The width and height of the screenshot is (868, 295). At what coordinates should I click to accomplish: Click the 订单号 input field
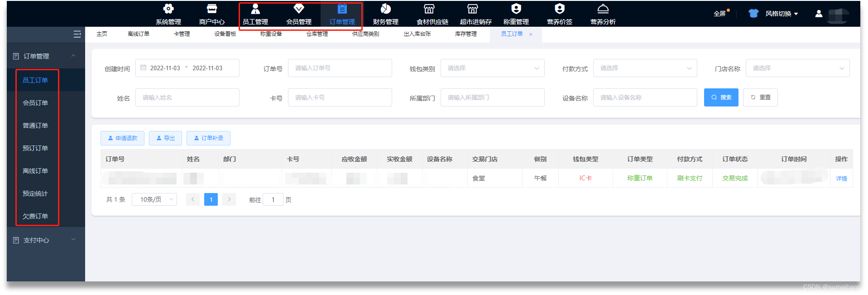(340, 68)
